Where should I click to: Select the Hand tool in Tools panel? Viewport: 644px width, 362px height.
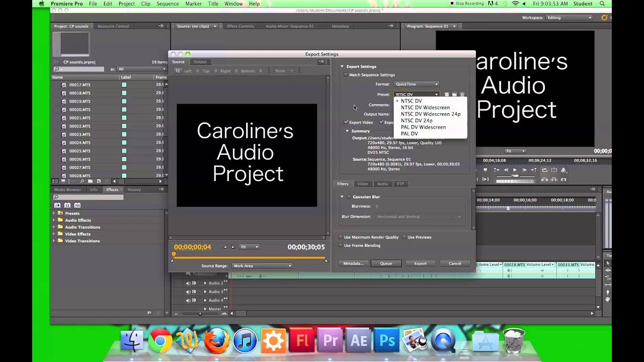[608, 299]
